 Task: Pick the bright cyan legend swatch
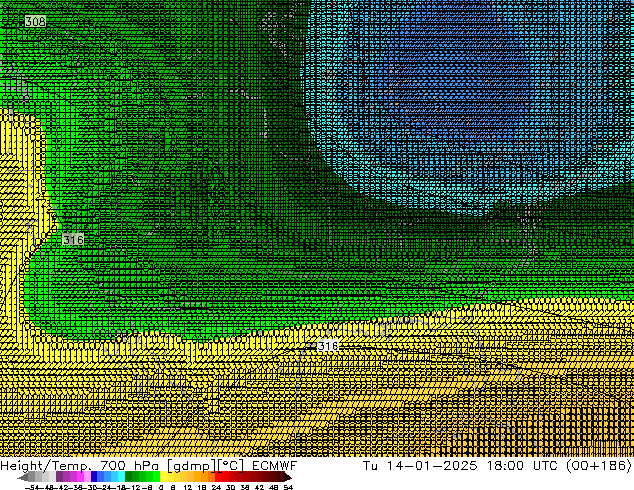pyautogui.click(x=121, y=477)
